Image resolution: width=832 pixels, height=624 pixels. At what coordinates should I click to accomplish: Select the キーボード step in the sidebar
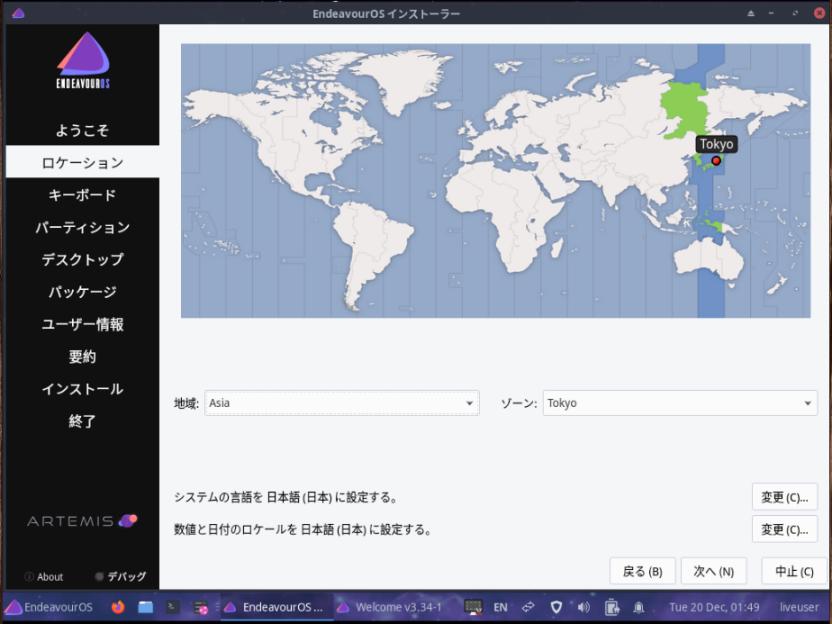(x=82, y=195)
